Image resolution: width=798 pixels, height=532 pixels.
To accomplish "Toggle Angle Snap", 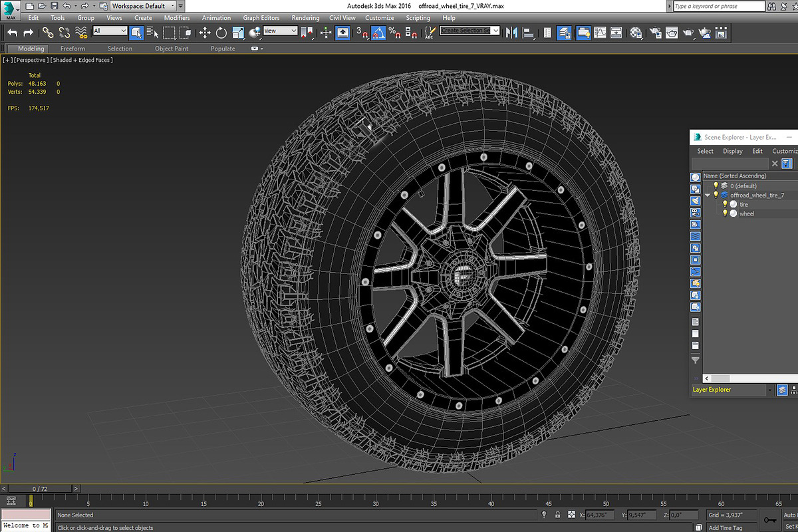I will [378, 32].
